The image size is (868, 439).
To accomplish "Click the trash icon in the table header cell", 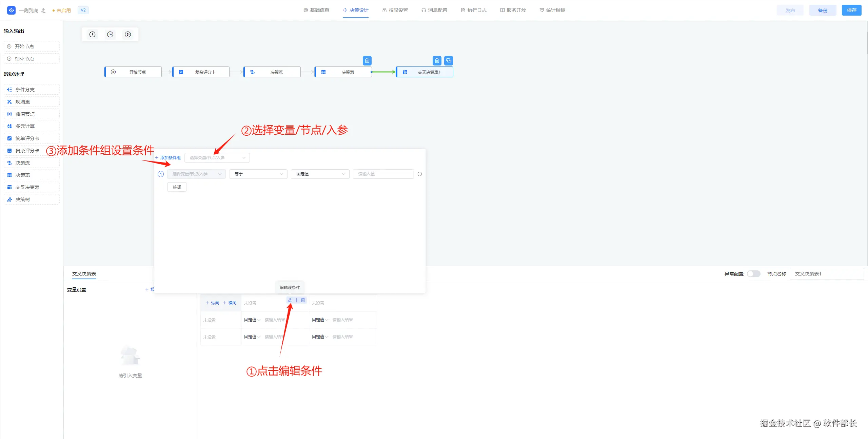I will coord(303,300).
